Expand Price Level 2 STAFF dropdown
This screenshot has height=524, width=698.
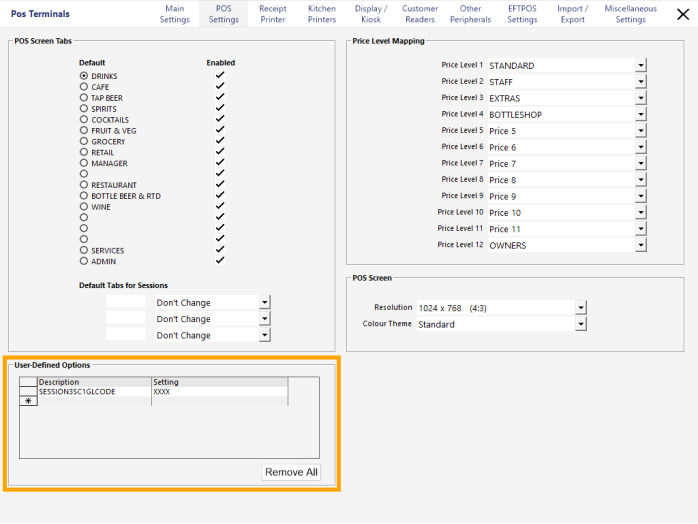pyautogui.click(x=641, y=82)
